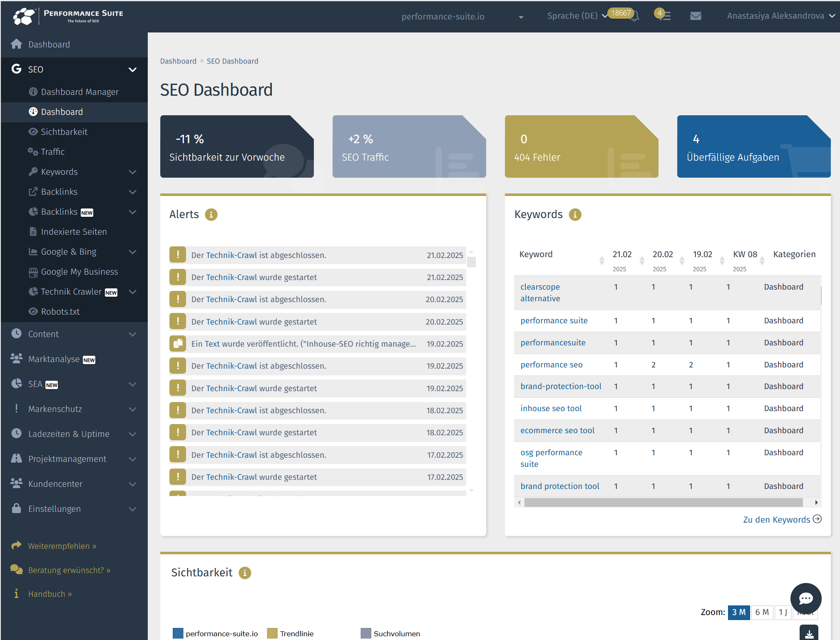840x640 pixels.
Task: Click the Keywords info icon
Action: (x=575, y=215)
